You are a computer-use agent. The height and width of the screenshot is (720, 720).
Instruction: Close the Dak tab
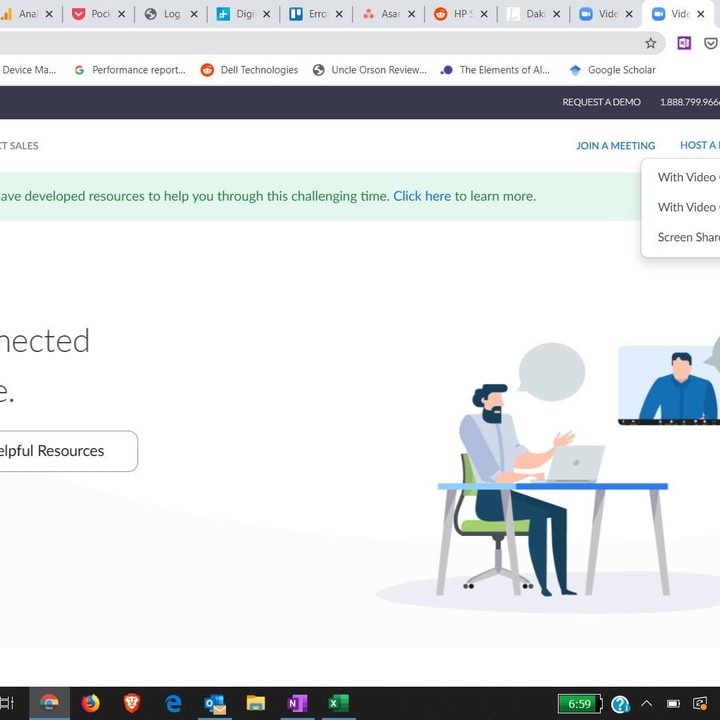[x=557, y=14]
